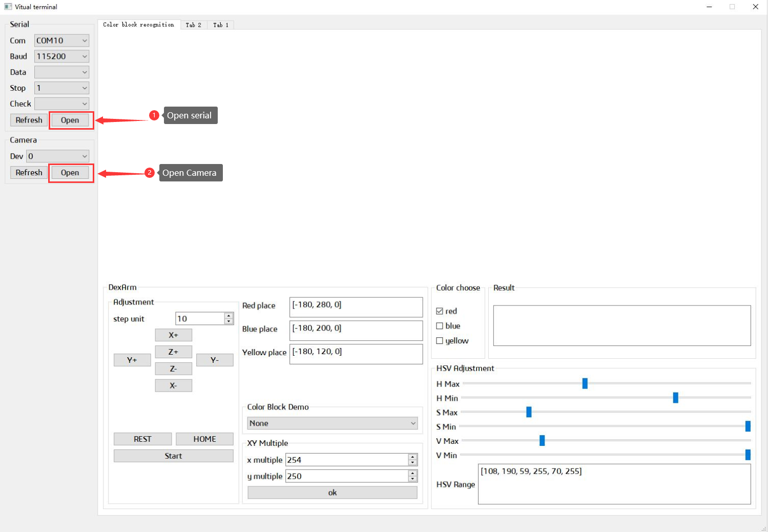The width and height of the screenshot is (768, 532).
Task: Click the HSV Range text box
Action: pyautogui.click(x=614, y=484)
